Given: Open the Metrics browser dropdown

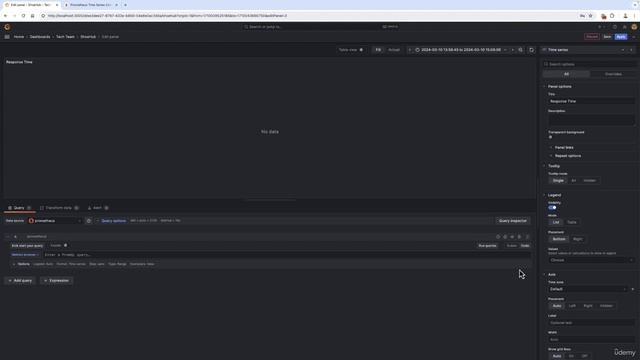Looking at the screenshot, I should [25, 255].
